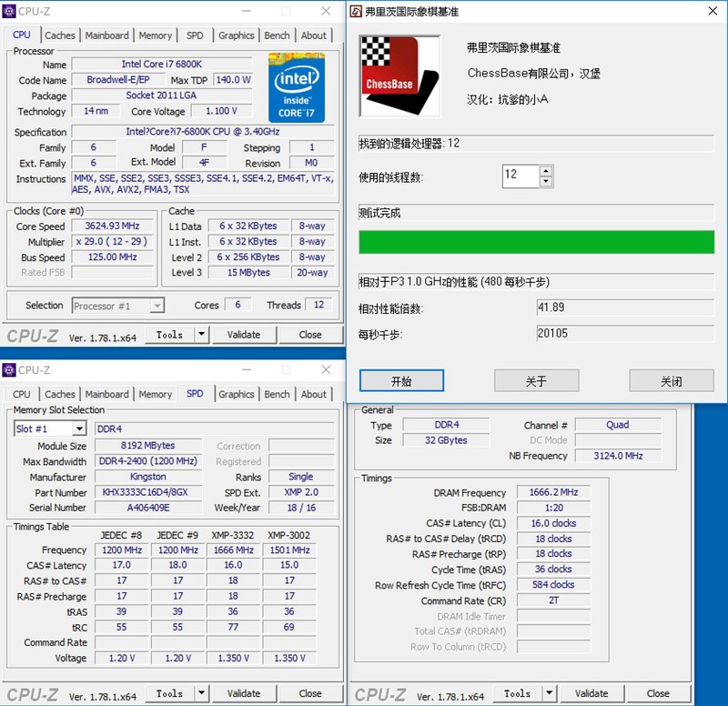Click relative performance value 41.89

coord(625,308)
